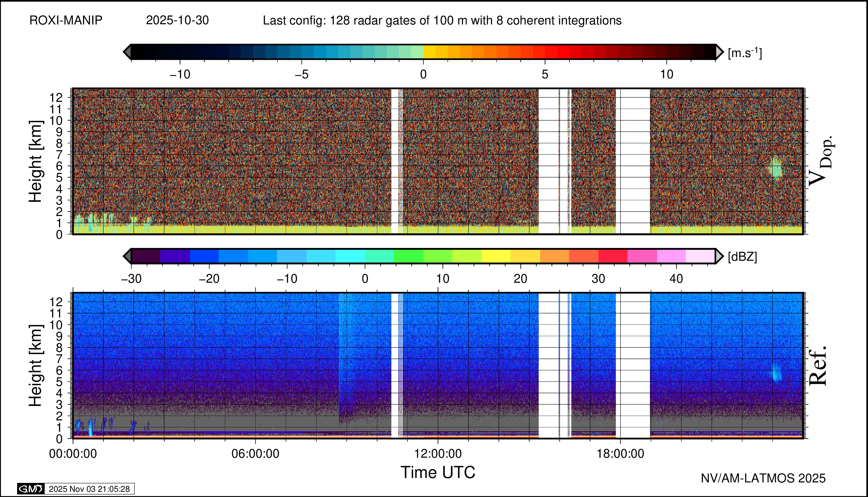This screenshot has height=497, width=868.
Task: Click the 18:00:00 time axis label
Action: (620, 454)
